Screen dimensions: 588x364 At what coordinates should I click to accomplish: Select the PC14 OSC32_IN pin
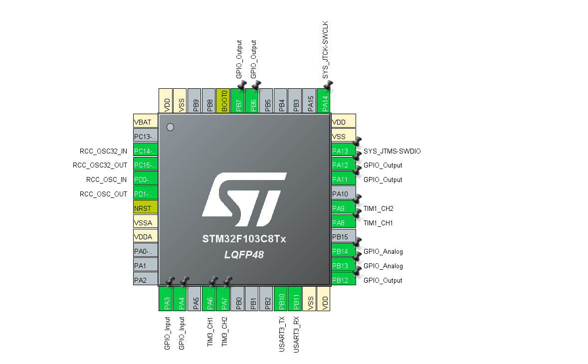(146, 151)
